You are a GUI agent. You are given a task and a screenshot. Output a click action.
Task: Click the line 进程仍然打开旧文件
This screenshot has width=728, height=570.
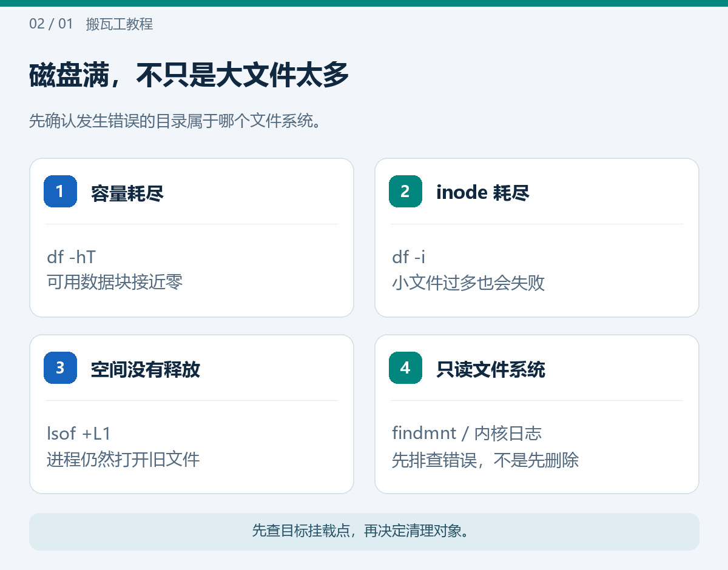(x=123, y=459)
